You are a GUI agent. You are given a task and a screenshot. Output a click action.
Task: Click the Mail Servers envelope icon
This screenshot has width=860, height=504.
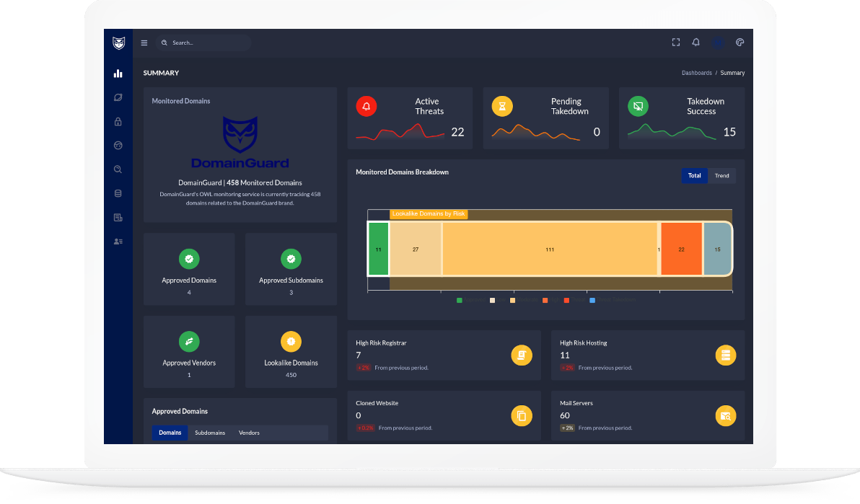[726, 416]
